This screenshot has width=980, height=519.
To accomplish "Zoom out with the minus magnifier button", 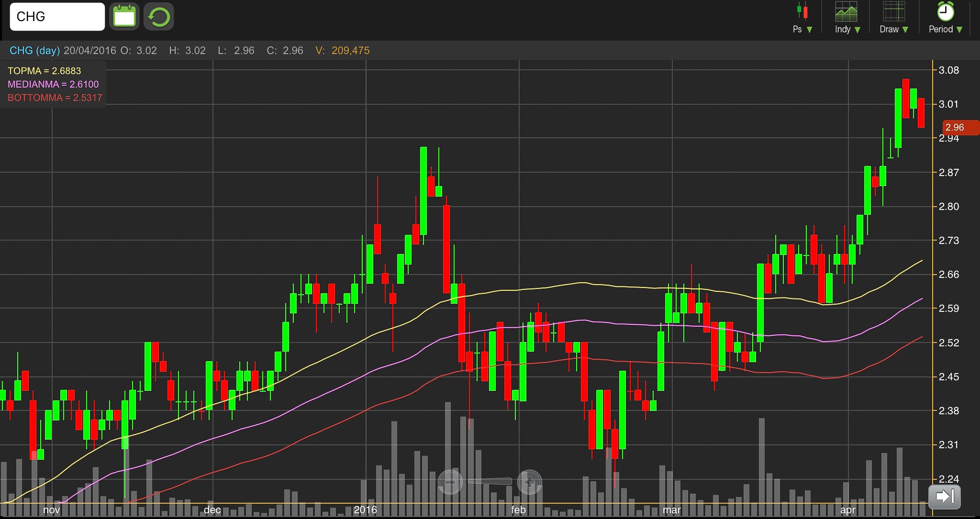I will click(x=450, y=482).
